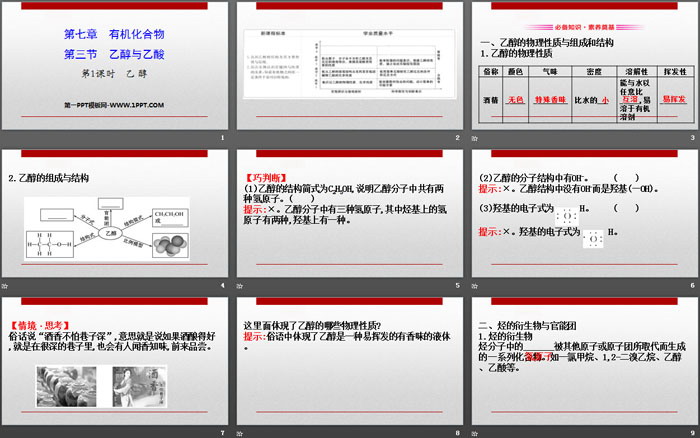700x438 pixels.
Task: Click slide number 2 label
Action: point(457,138)
